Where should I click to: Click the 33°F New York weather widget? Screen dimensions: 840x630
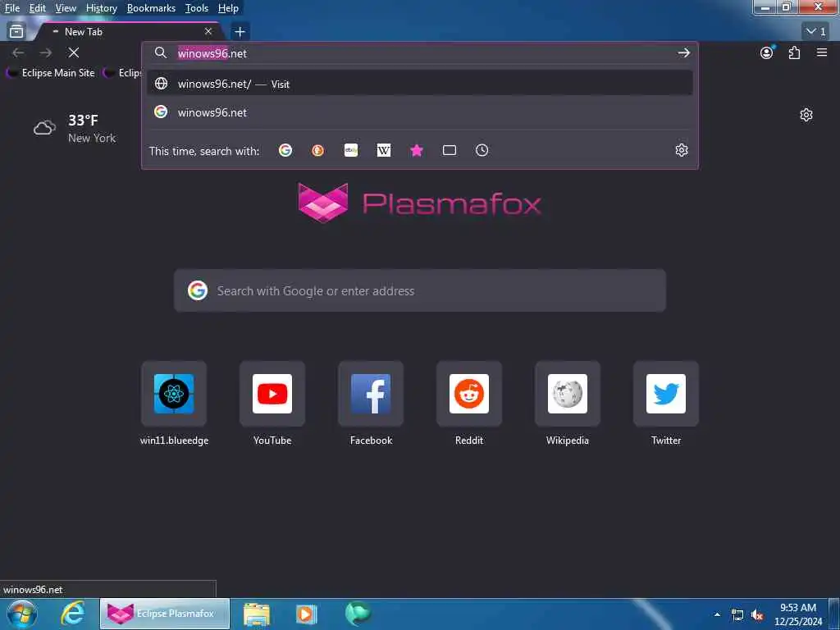click(x=75, y=129)
